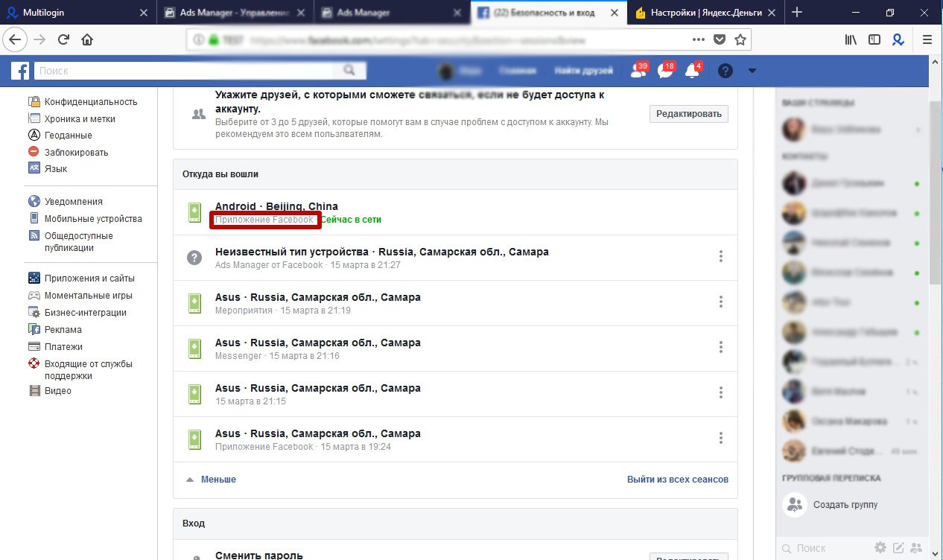Click the Facebook logo icon
943x560 pixels.
[20, 71]
